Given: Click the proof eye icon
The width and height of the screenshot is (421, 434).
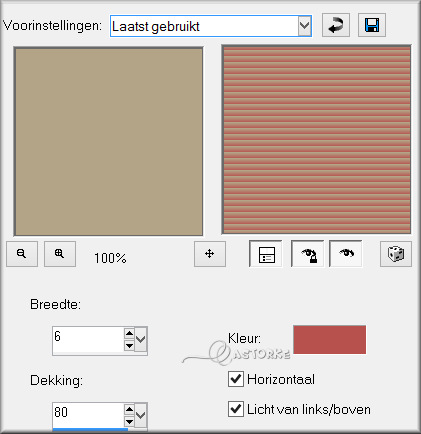Looking at the screenshot, I should (x=346, y=254).
